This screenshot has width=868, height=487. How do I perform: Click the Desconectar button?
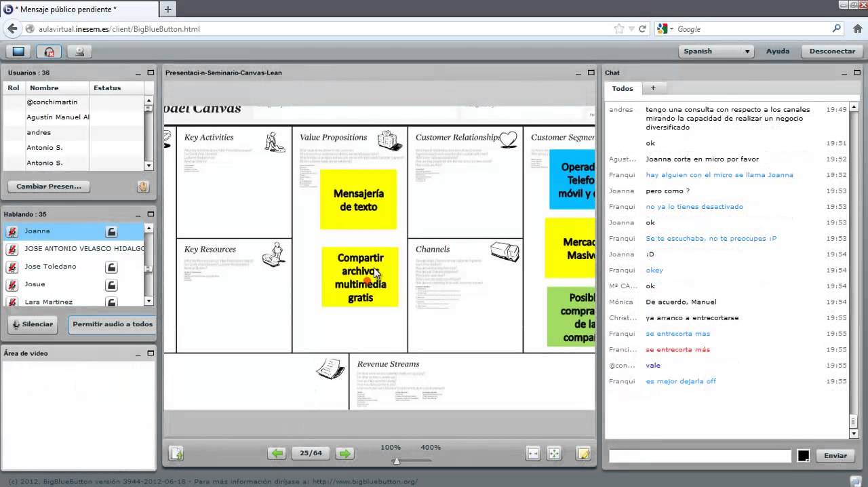(x=832, y=51)
